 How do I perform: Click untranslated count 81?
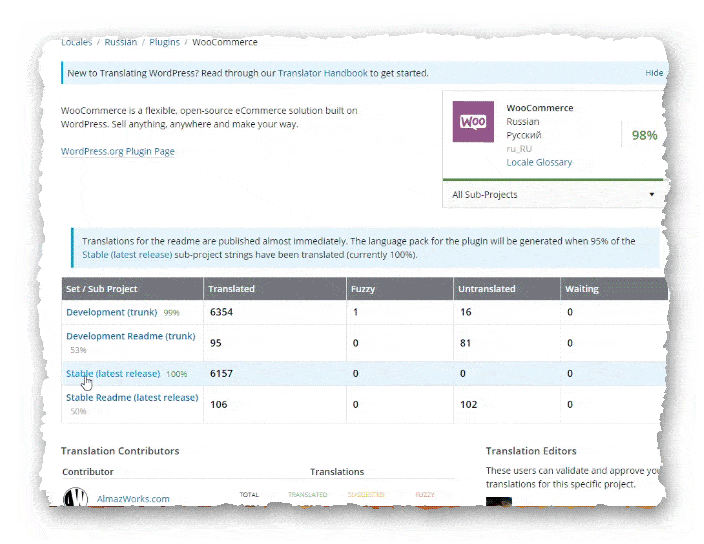[x=465, y=343]
